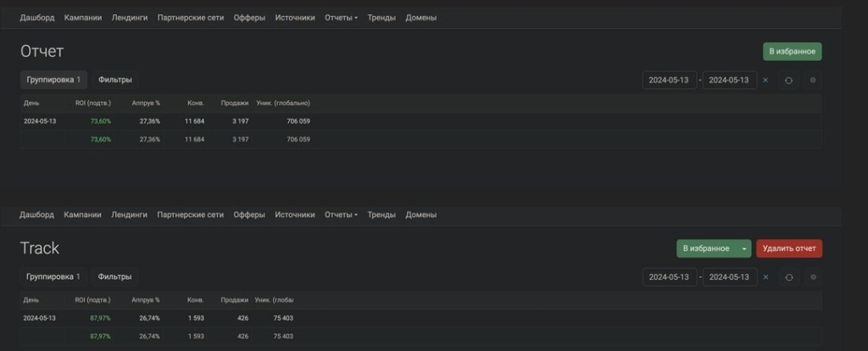Open settings gear in Track report

tap(813, 277)
